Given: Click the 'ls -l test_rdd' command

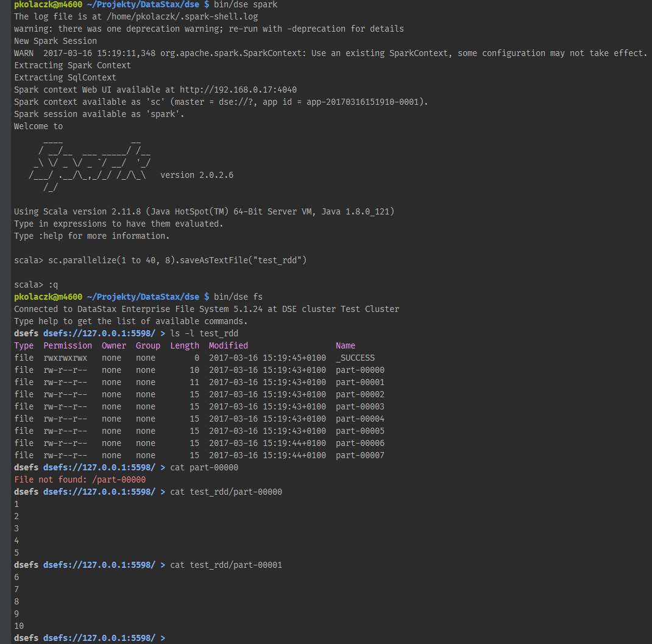Looking at the screenshot, I should pos(204,333).
